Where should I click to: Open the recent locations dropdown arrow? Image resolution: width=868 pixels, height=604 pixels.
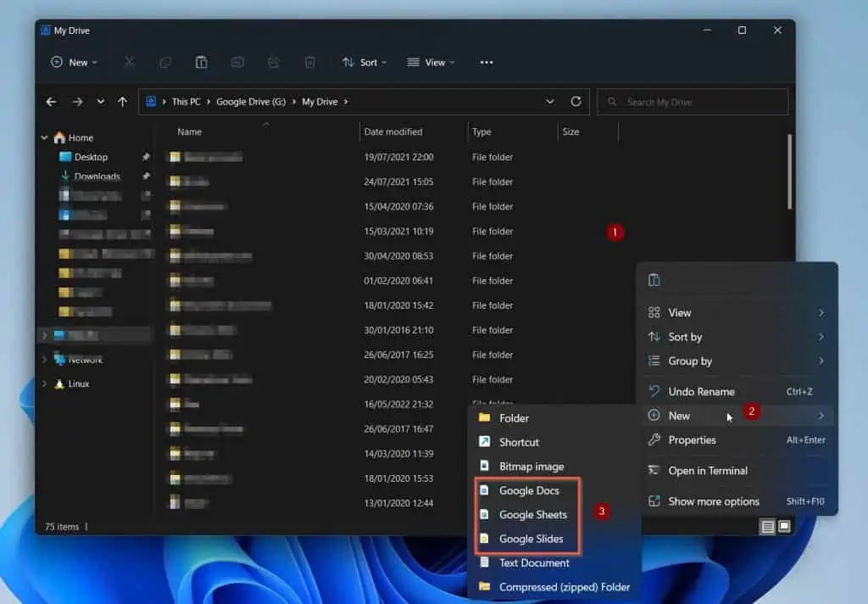100,102
